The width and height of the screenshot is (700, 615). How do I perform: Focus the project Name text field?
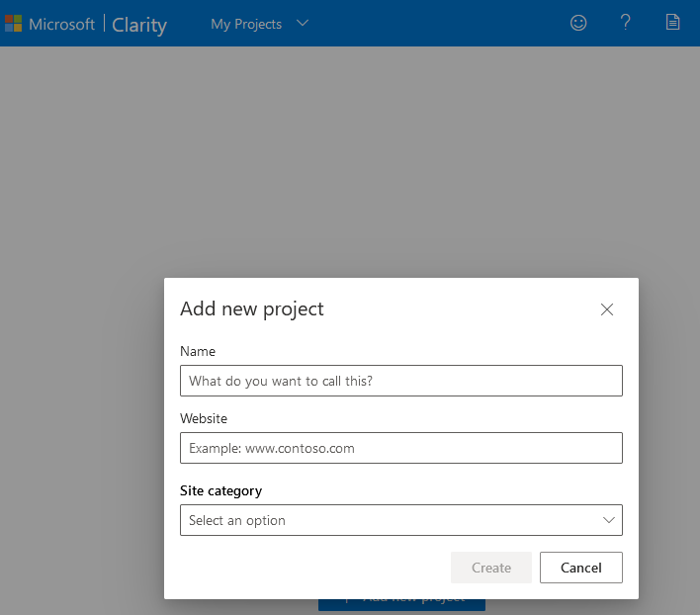(x=400, y=381)
